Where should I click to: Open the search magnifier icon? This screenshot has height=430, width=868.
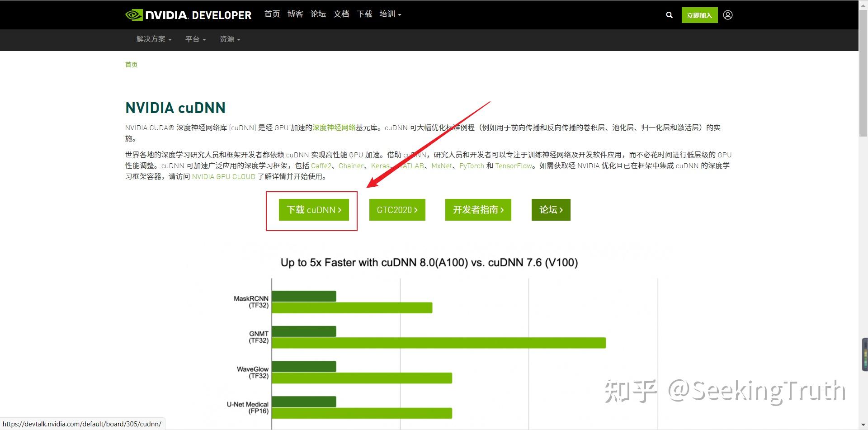tap(669, 14)
